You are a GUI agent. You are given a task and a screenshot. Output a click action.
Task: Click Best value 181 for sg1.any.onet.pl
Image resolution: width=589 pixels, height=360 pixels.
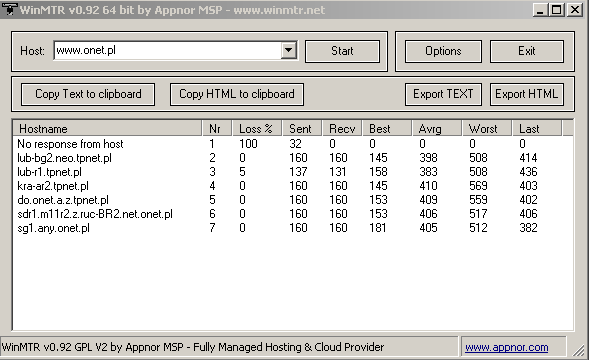[x=378, y=228]
